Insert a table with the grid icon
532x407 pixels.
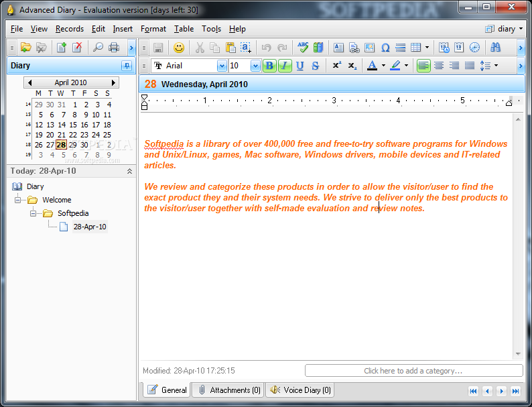point(416,47)
